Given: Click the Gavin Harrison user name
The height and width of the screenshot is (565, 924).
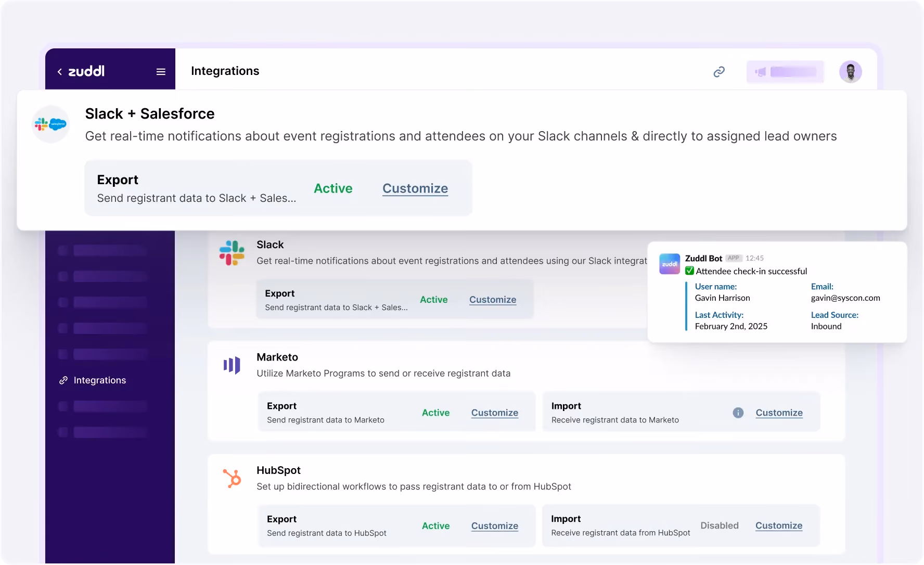Looking at the screenshot, I should [x=722, y=298].
